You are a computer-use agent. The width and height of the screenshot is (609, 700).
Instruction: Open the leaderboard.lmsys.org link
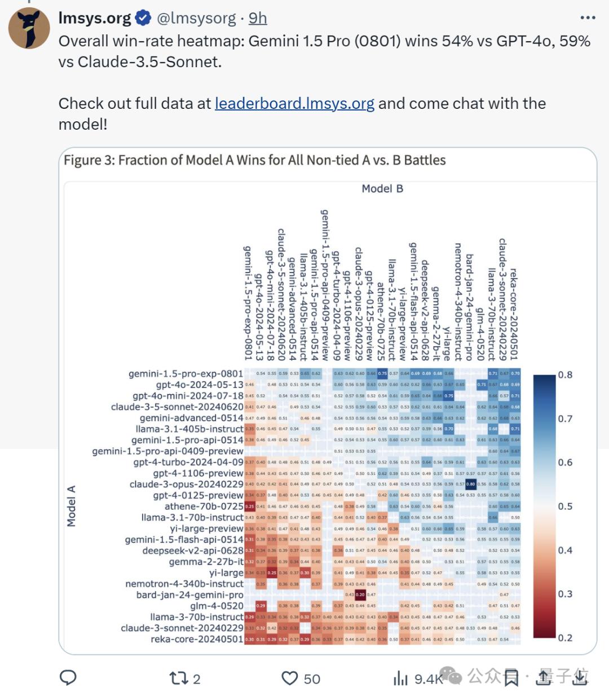[294, 103]
